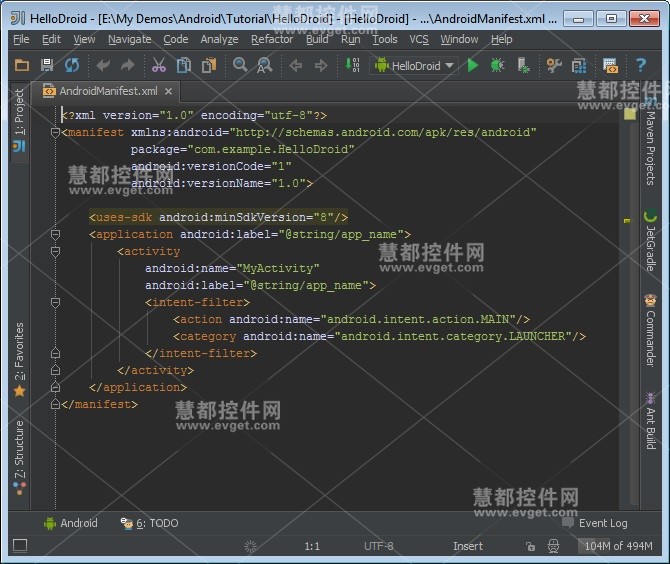The image size is (670, 564).
Task: Show the Android tool window
Action: pyautogui.click(x=71, y=523)
